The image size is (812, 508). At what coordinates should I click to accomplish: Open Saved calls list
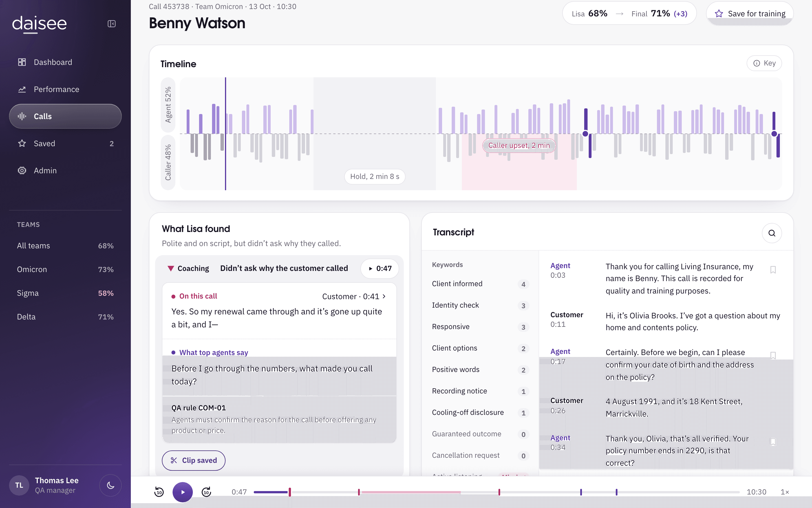point(65,143)
